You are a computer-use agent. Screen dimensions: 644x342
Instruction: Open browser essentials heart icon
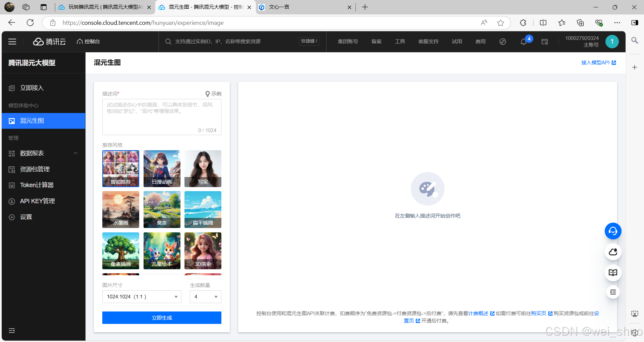[599, 23]
